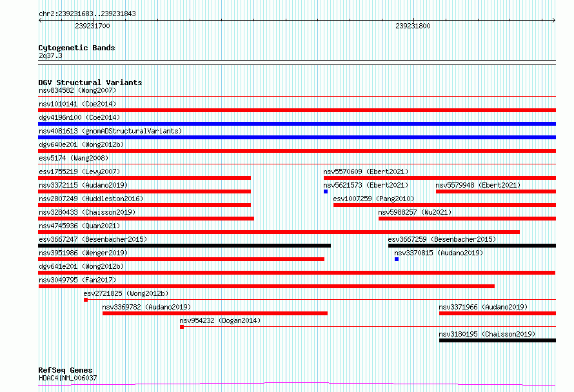Click the red esv2721825 square marker
Viewport: 574px width, 392px height.
click(86, 300)
